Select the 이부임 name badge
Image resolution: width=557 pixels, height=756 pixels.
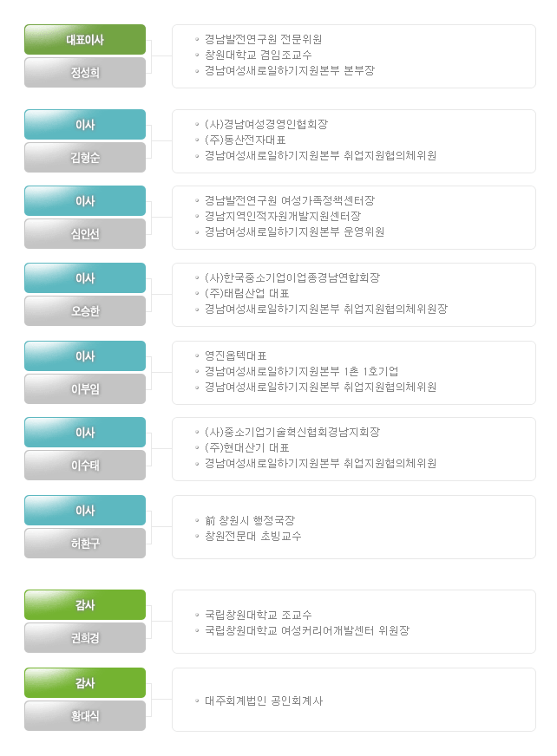click(x=85, y=388)
